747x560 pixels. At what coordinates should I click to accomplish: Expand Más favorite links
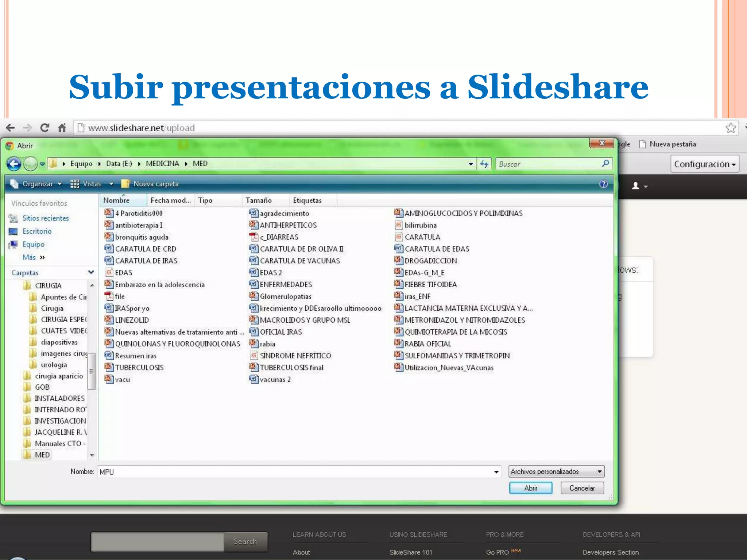point(34,257)
